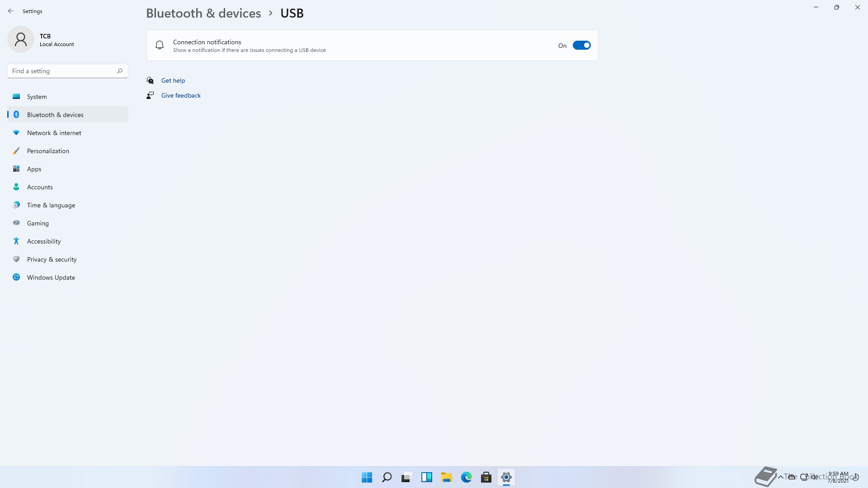
Task: Click the TCB user profile avatar
Action: pos(21,40)
